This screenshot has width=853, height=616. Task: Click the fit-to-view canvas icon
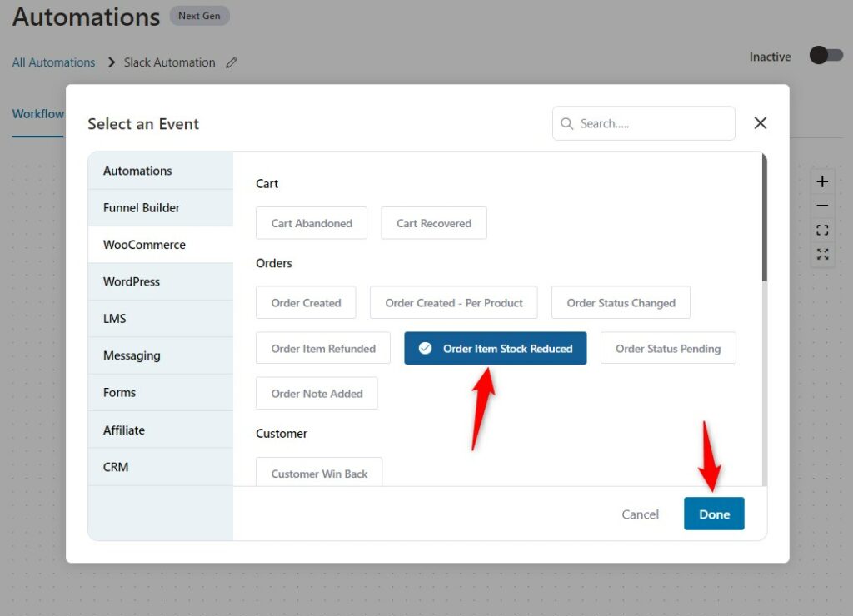click(x=822, y=230)
